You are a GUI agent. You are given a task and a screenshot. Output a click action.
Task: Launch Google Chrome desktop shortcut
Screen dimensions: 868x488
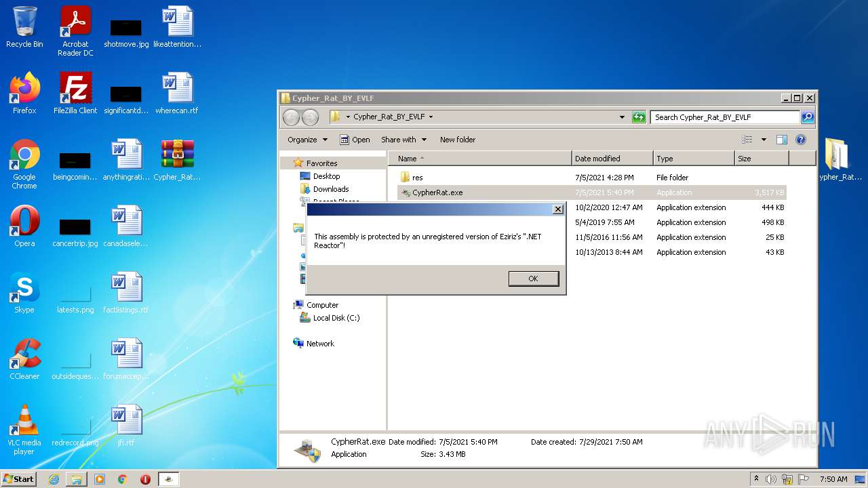(24, 164)
